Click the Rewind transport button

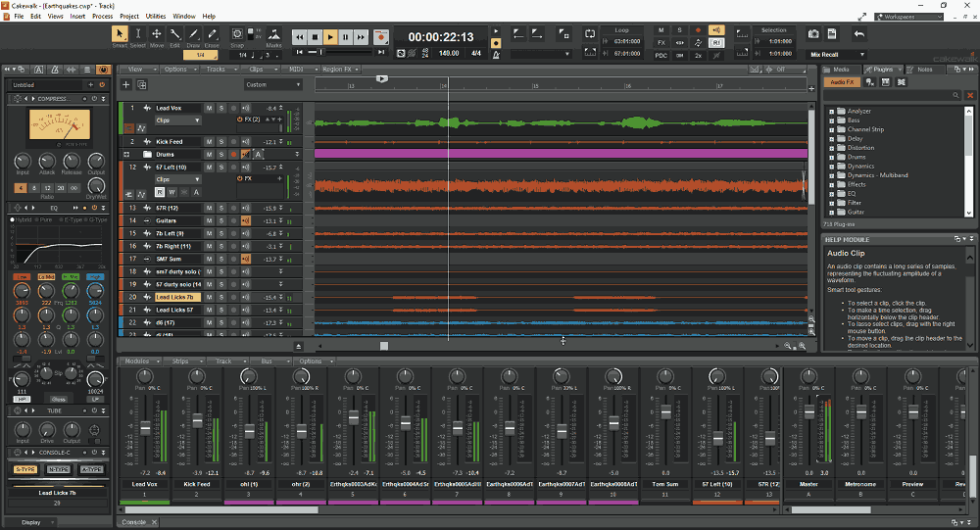click(299, 37)
